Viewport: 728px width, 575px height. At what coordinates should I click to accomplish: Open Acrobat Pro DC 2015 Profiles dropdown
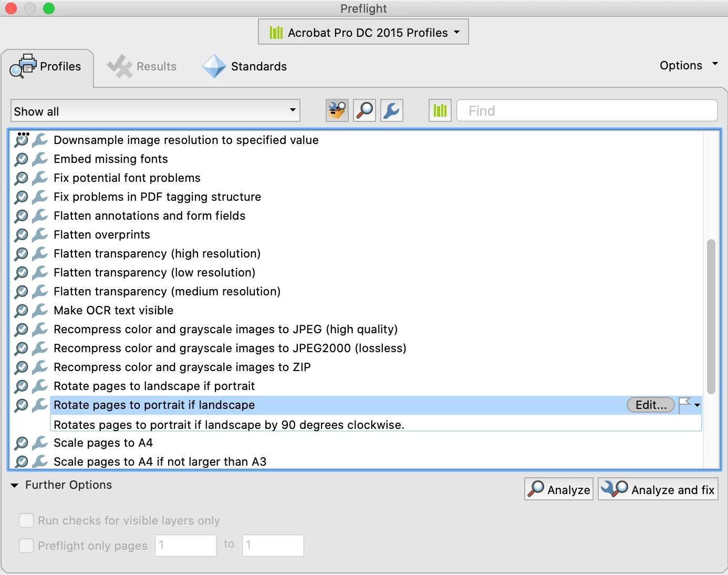click(363, 32)
